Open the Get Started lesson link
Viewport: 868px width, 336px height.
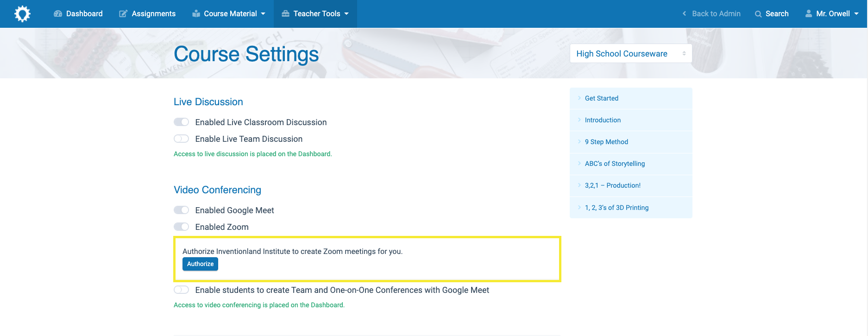[x=602, y=98]
